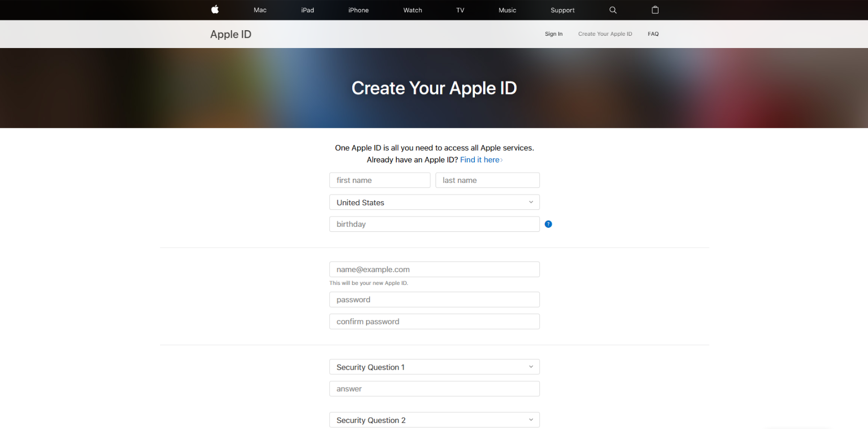Focus the password field
The image size is (868, 429).
coord(435,299)
